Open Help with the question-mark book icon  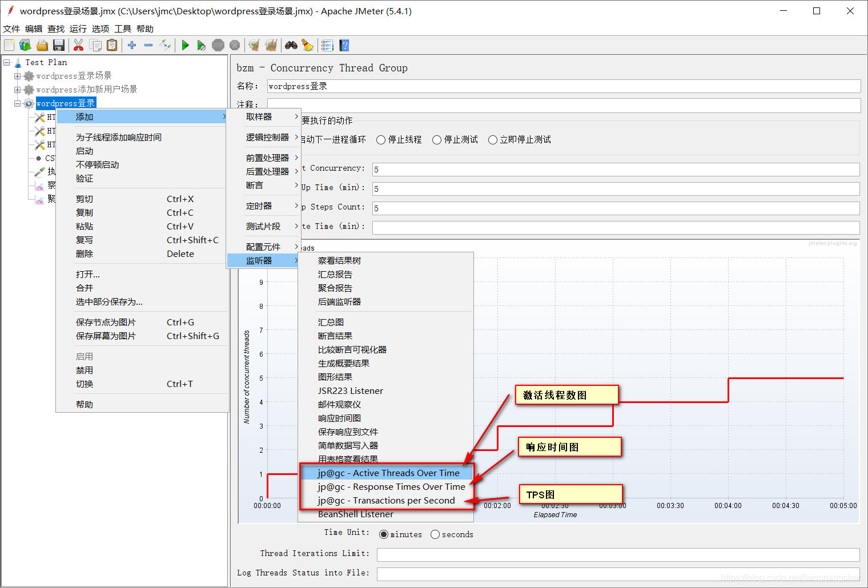coord(344,45)
